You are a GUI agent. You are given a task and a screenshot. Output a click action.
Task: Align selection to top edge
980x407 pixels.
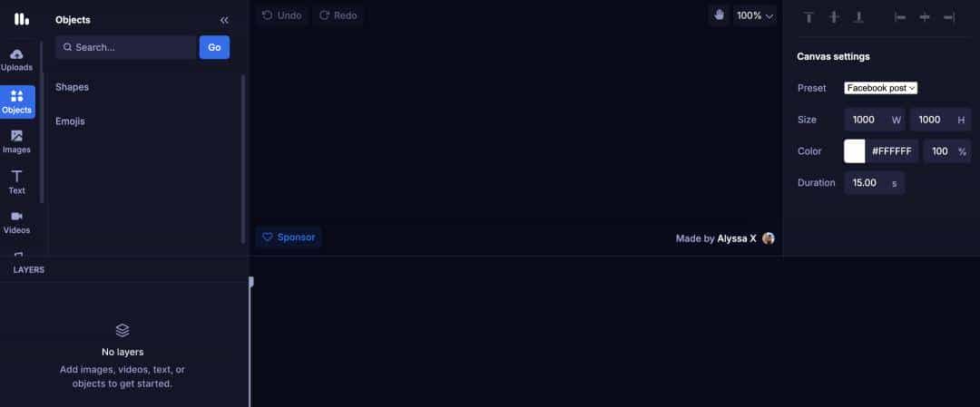pos(808,17)
